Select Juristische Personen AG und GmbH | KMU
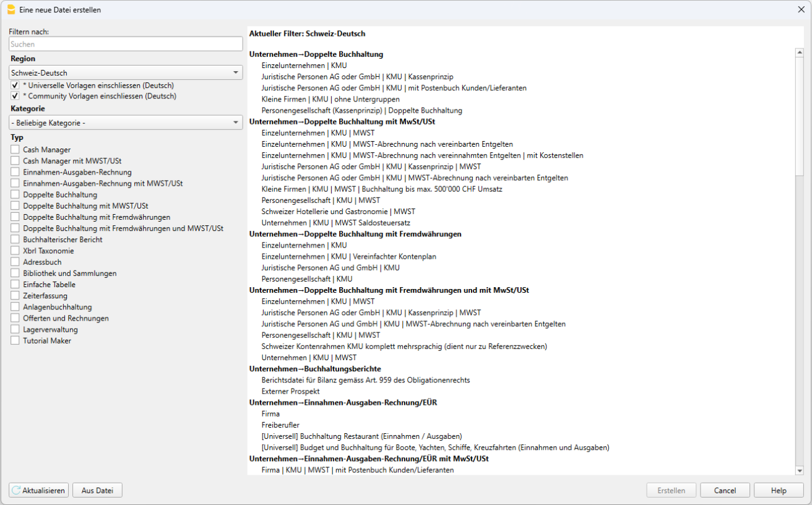 pyautogui.click(x=330, y=267)
